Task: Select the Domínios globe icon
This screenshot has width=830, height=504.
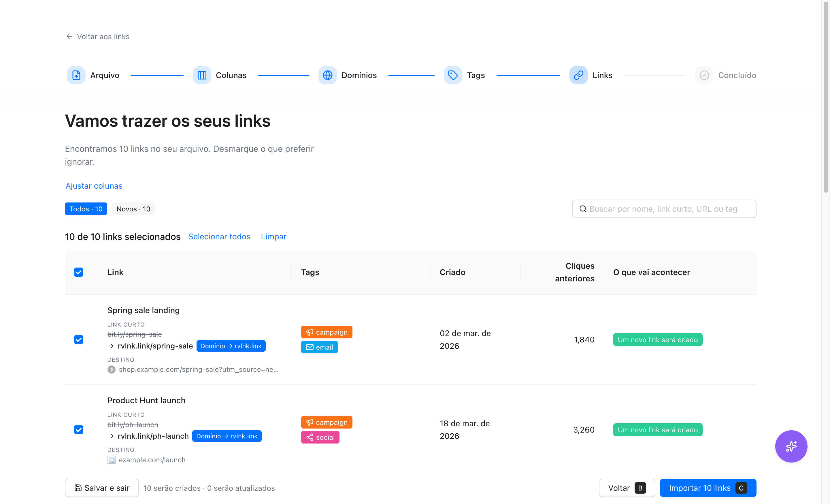Action: point(327,75)
